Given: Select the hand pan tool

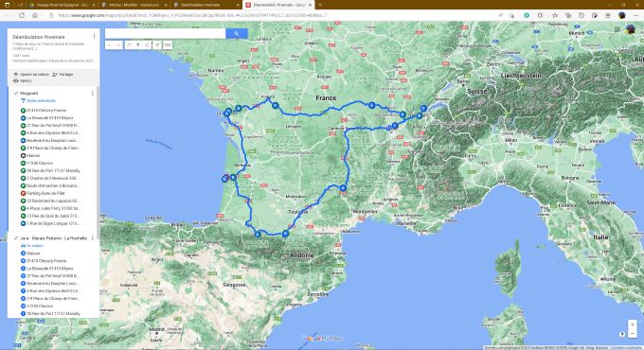Looking at the screenshot, I should pyautogui.click(x=129, y=45).
